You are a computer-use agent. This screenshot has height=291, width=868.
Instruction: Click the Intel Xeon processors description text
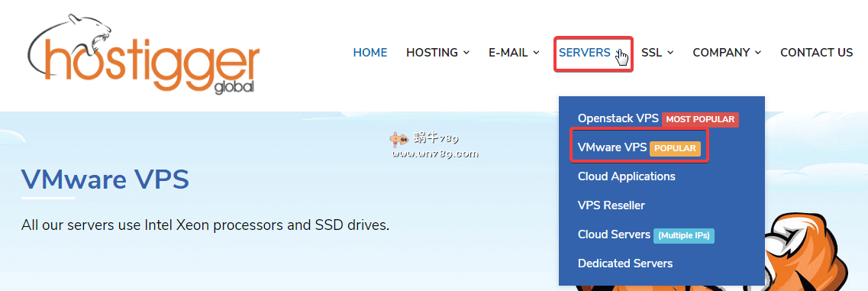(205, 225)
